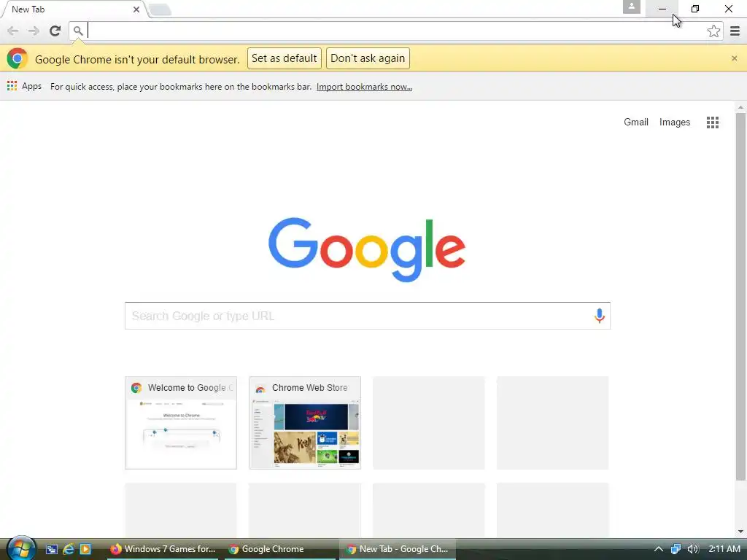This screenshot has width=747, height=560.
Task: Open network status tray icon
Action: (676, 549)
